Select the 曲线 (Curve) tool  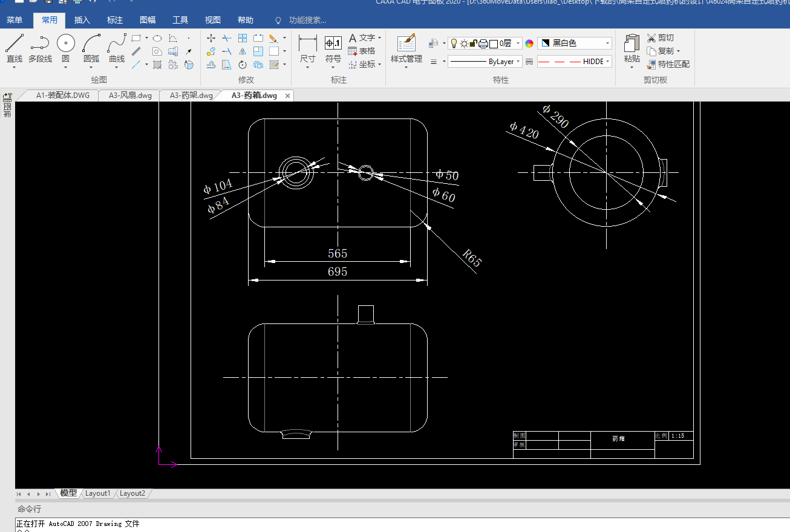pos(117,48)
